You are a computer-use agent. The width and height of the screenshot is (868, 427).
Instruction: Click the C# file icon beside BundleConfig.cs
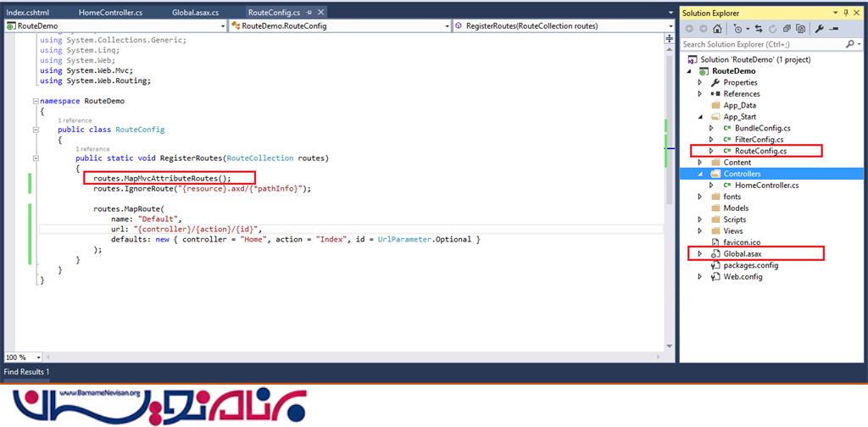[726, 128]
